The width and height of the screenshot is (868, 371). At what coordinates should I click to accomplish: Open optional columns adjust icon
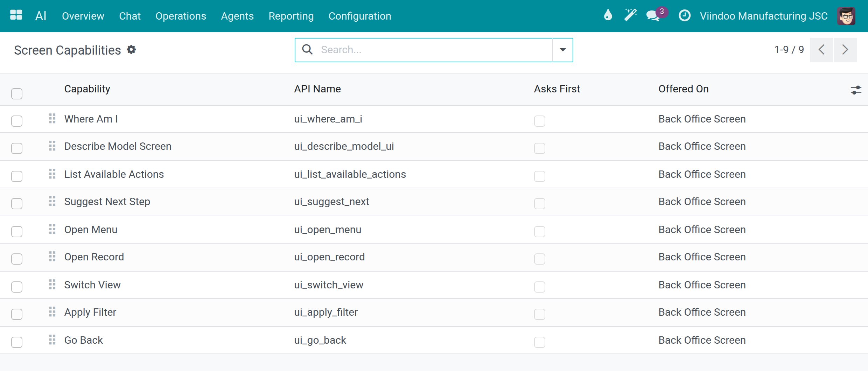856,90
